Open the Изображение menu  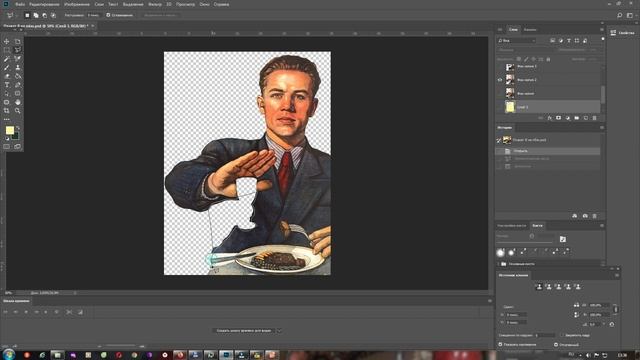tap(77, 4)
